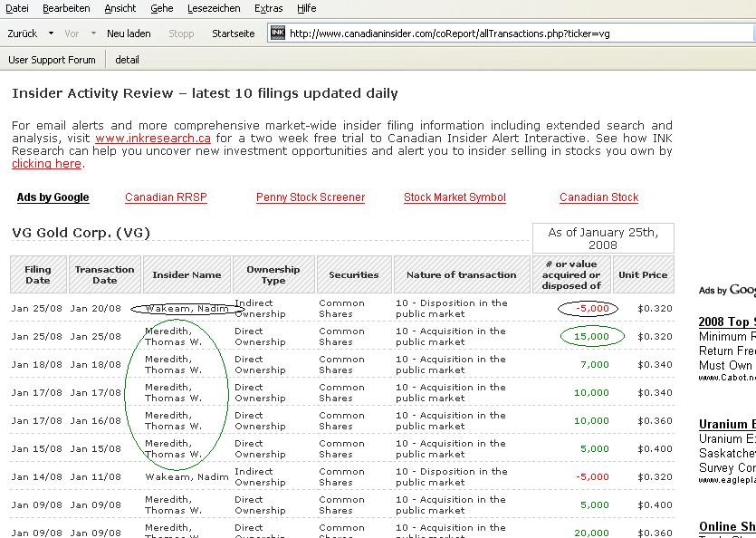Open the Datei menu
Screen dimensions: 756x538
pos(17,8)
